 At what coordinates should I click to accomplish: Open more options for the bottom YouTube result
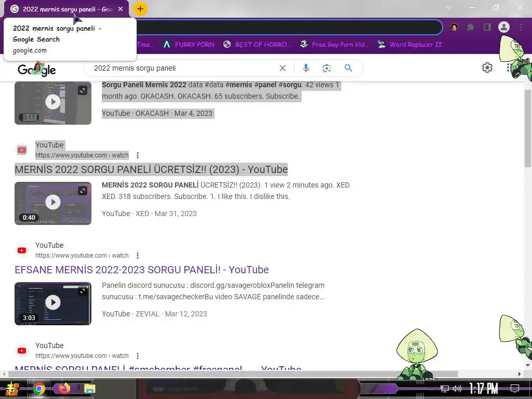click(137, 356)
